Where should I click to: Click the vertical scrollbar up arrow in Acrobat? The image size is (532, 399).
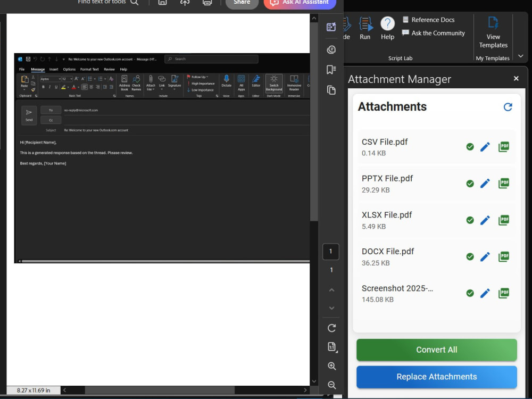(314, 18)
